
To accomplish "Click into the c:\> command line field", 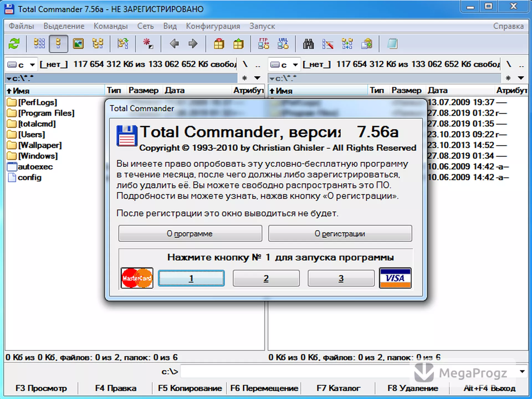I will (x=349, y=372).
